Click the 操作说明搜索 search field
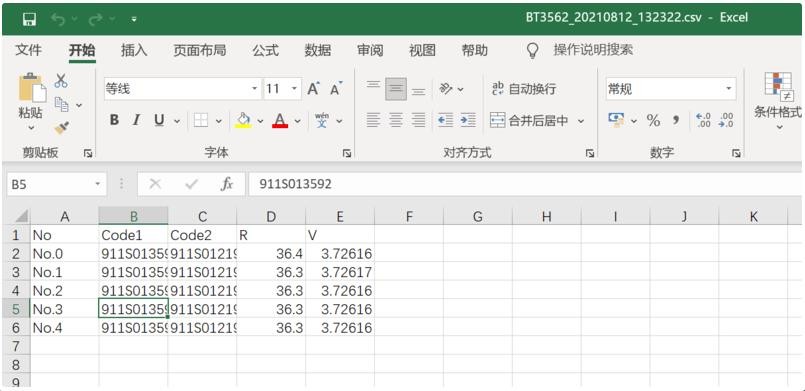 click(x=593, y=50)
